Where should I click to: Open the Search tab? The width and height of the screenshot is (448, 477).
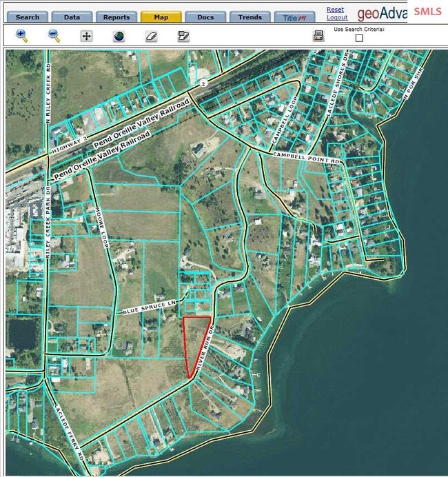pos(27,17)
